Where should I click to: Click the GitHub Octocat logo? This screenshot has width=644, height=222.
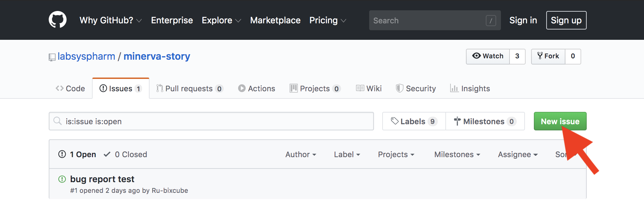(x=58, y=20)
